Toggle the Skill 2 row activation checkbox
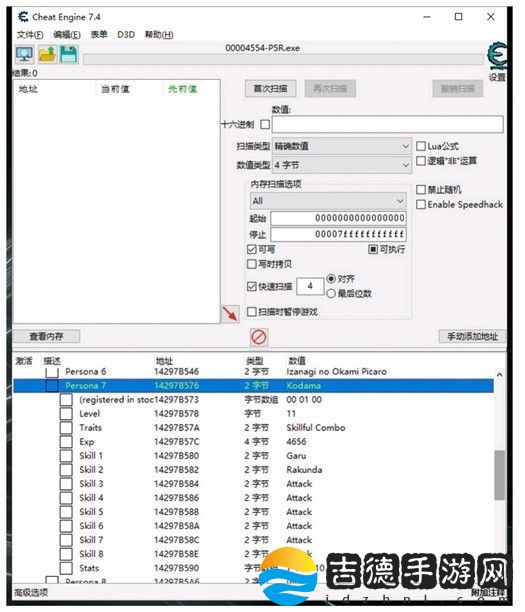Screen dimensions: 525x612 (x=66, y=470)
